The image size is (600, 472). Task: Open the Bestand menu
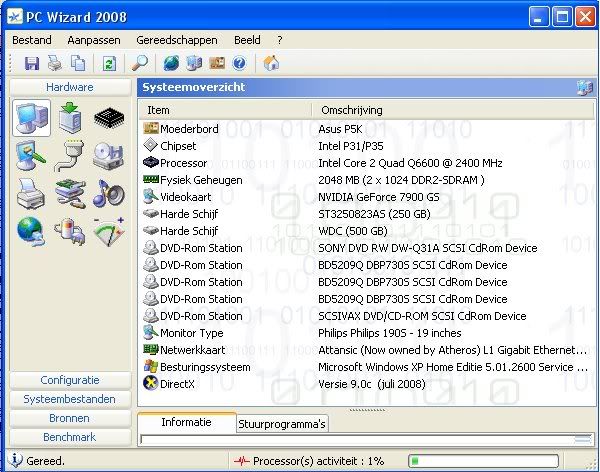point(32,40)
